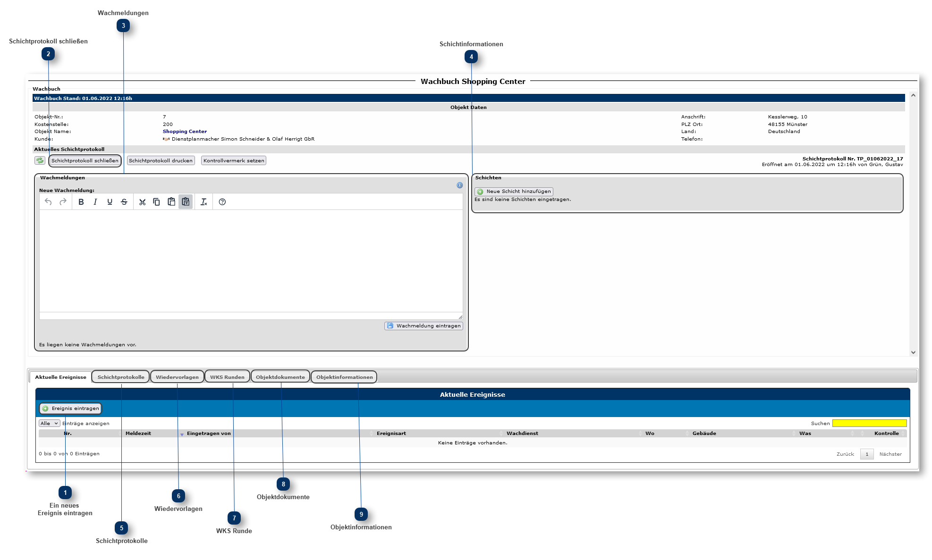Image resolution: width=932 pixels, height=560 pixels.
Task: Click the Paste as plain text icon
Action: 186,202
